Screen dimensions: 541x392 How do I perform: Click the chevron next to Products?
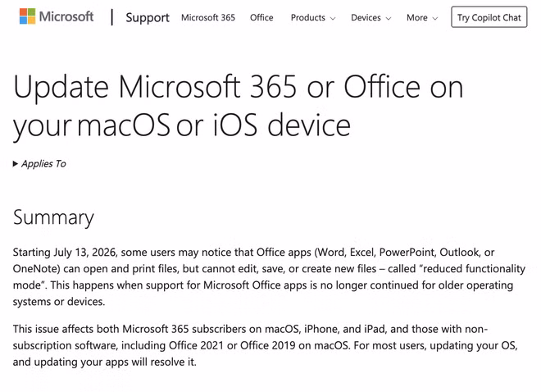[x=333, y=18]
